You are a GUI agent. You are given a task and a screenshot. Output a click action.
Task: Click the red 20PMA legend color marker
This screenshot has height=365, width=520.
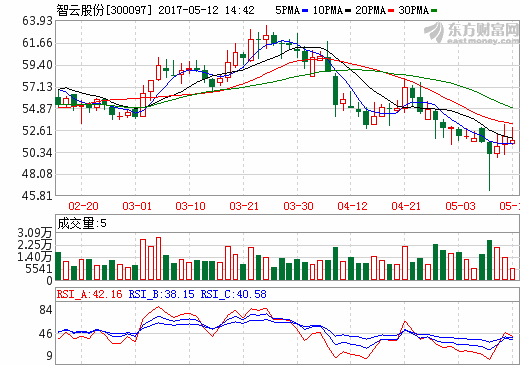(x=391, y=11)
